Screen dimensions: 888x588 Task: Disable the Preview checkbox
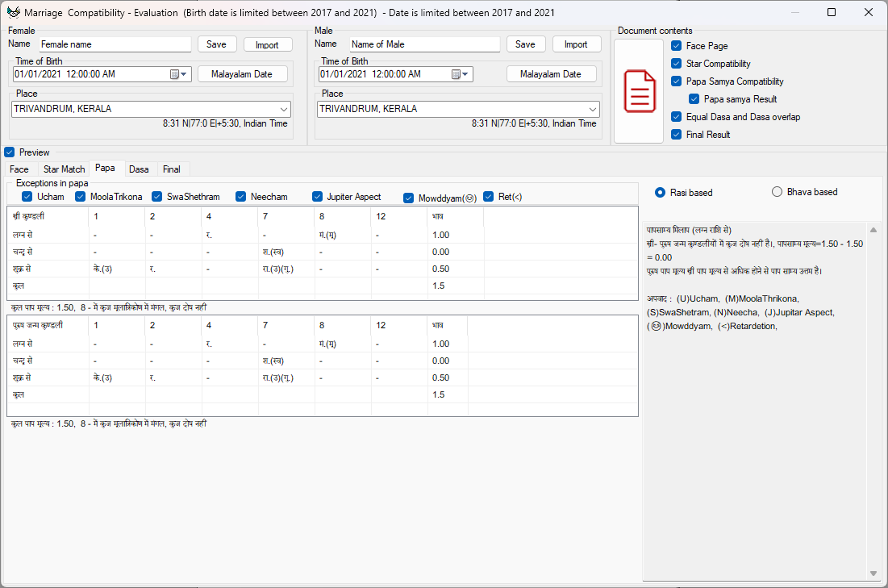[x=10, y=152]
